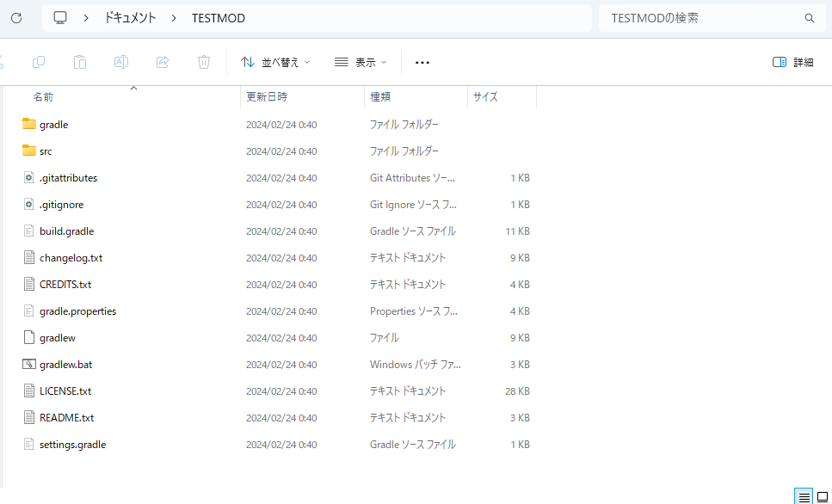832x504 pixels.
Task: Click the TESTMOD breadcrumb
Action: click(219, 18)
